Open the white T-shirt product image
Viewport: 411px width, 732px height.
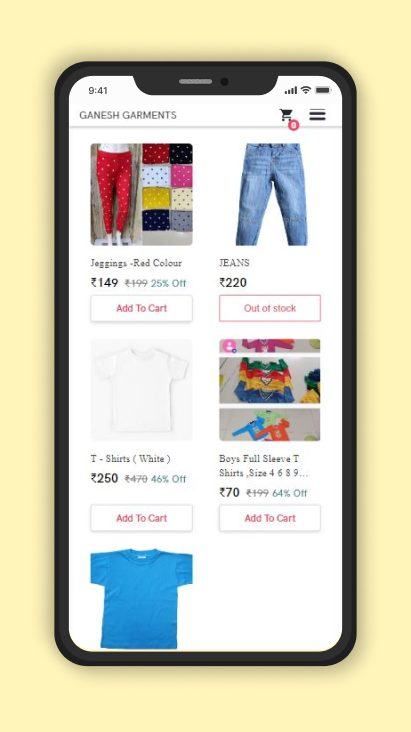pos(142,390)
